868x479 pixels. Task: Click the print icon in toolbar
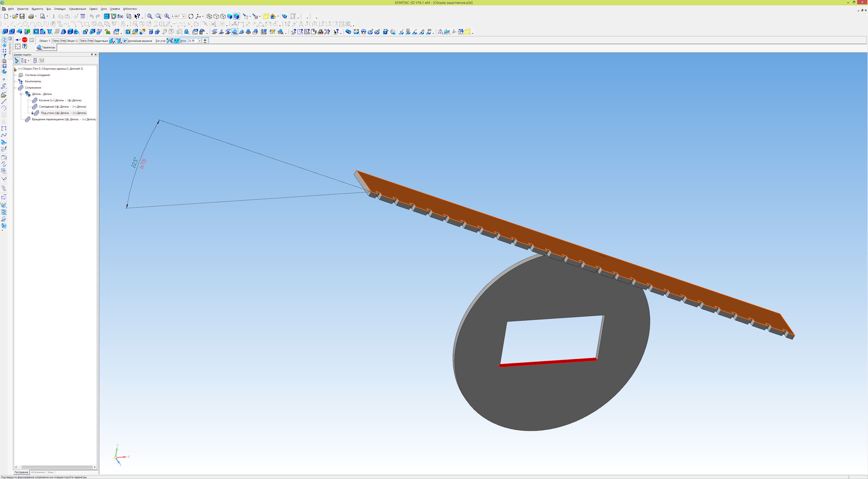point(31,16)
